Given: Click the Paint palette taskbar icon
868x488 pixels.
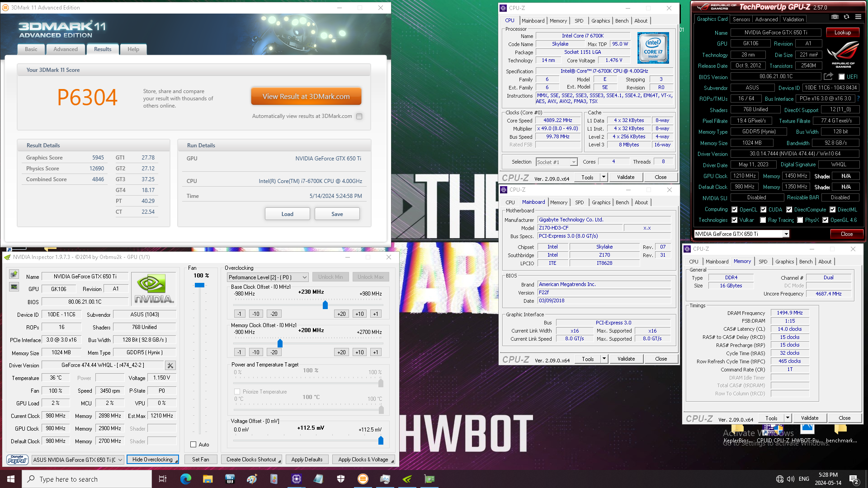Looking at the screenshot, I should (252, 479).
